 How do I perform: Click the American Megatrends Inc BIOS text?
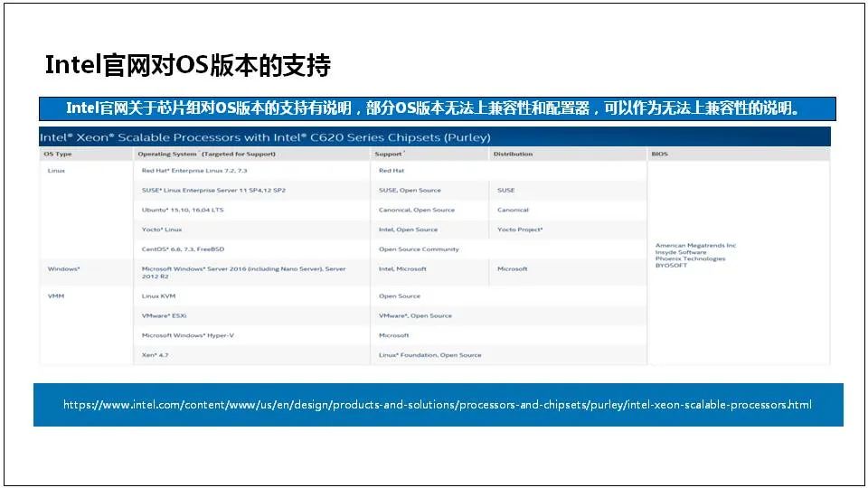[x=696, y=245]
